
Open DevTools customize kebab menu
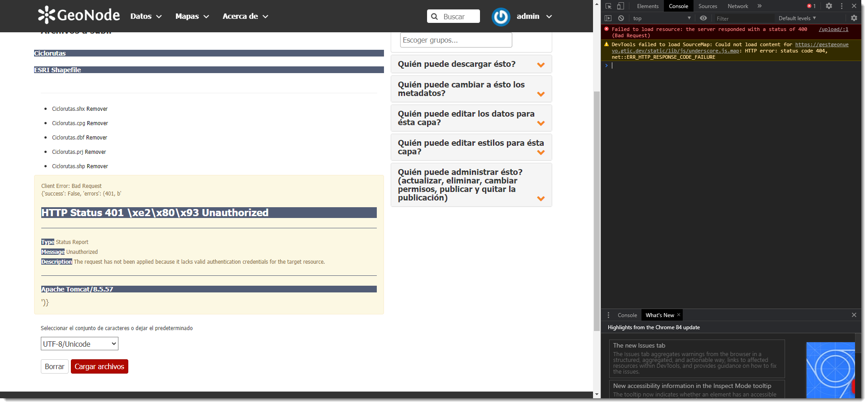pyautogui.click(x=842, y=6)
